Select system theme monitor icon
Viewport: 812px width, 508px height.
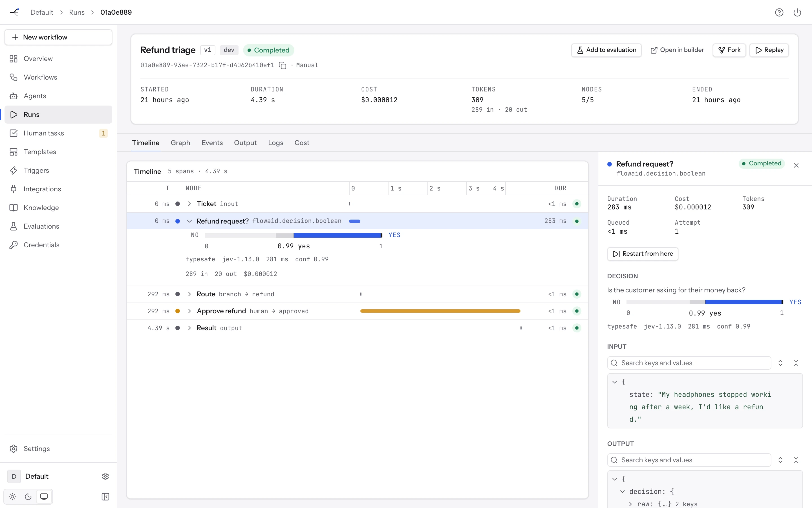(44, 497)
